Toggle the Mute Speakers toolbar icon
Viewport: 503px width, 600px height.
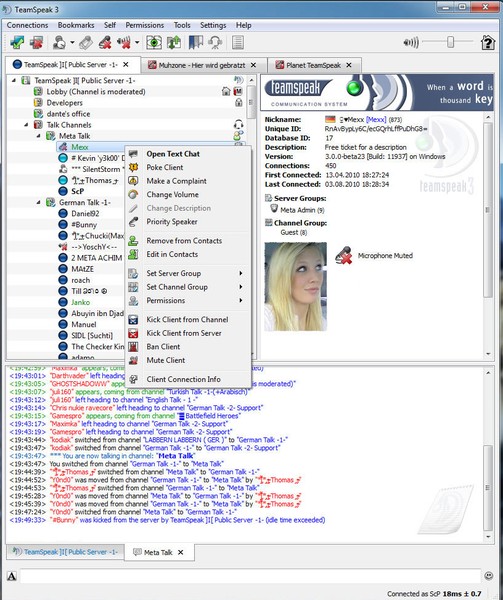124,42
